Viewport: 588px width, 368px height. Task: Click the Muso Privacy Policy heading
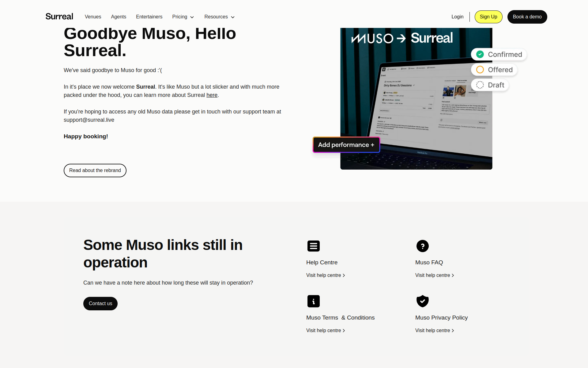click(x=442, y=318)
